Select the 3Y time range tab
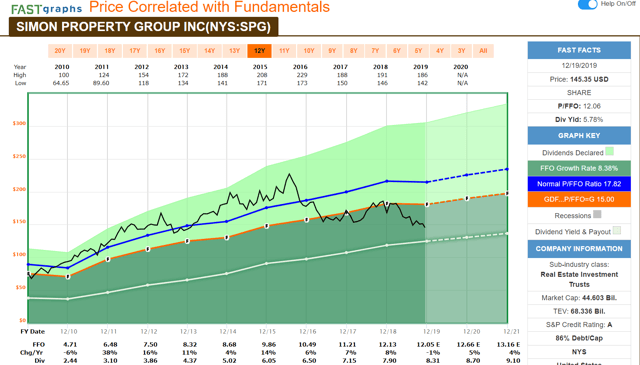This screenshot has width=640, height=365. [x=461, y=51]
